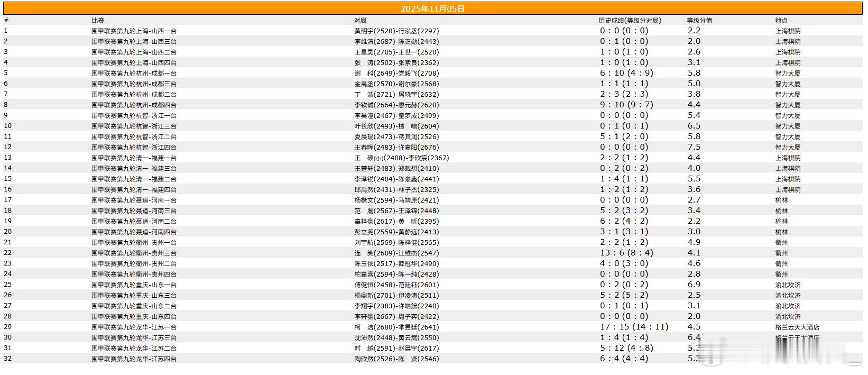Click the 对局 column header
The width and height of the screenshot is (868, 375).
(360, 21)
